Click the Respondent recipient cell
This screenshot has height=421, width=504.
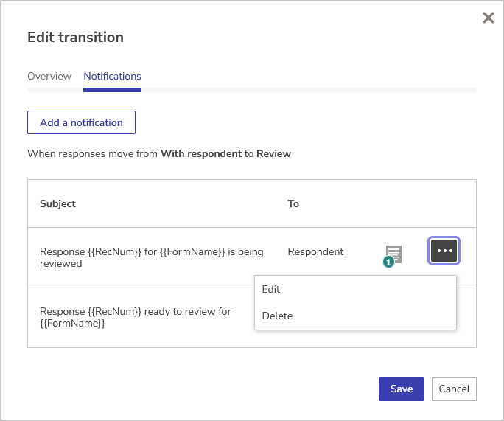pyautogui.click(x=315, y=252)
